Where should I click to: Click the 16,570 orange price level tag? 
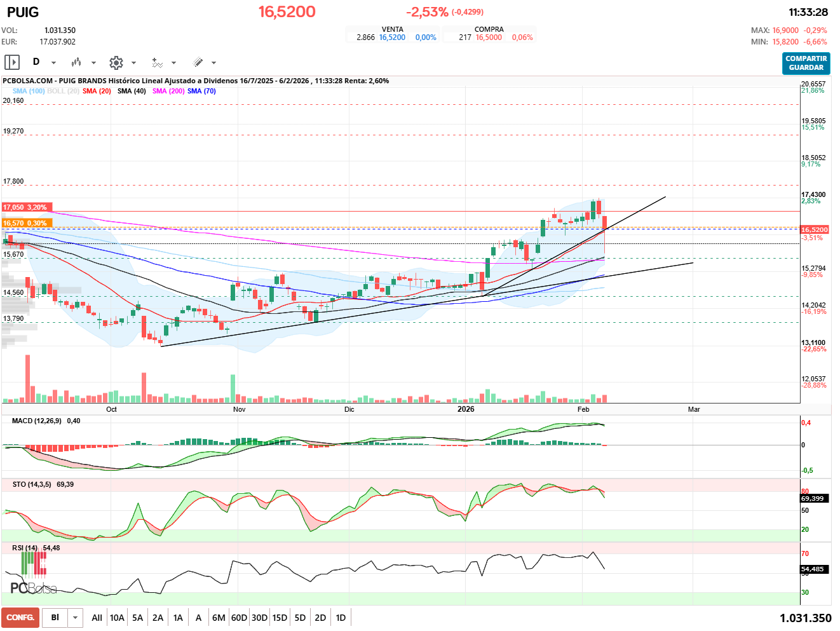point(25,223)
